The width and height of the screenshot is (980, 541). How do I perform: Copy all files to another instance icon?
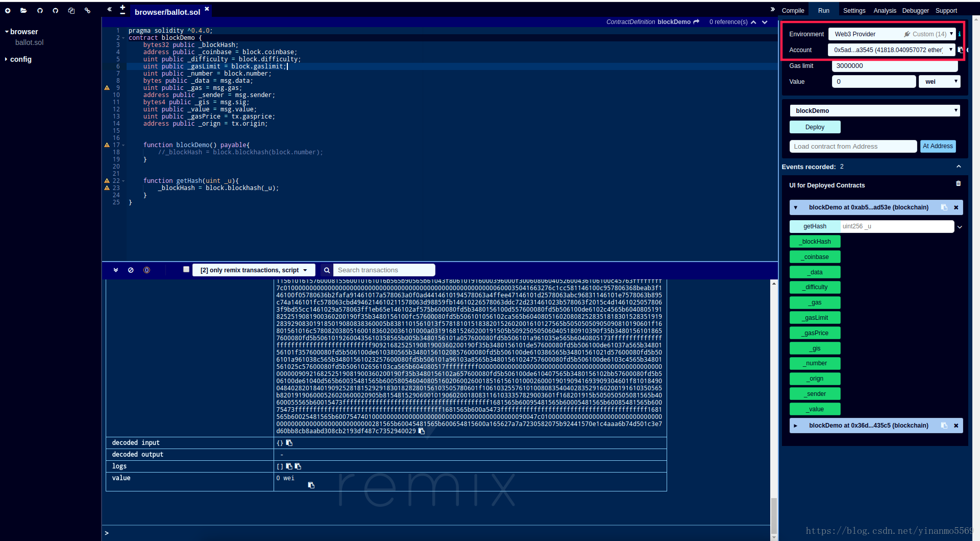click(x=71, y=10)
